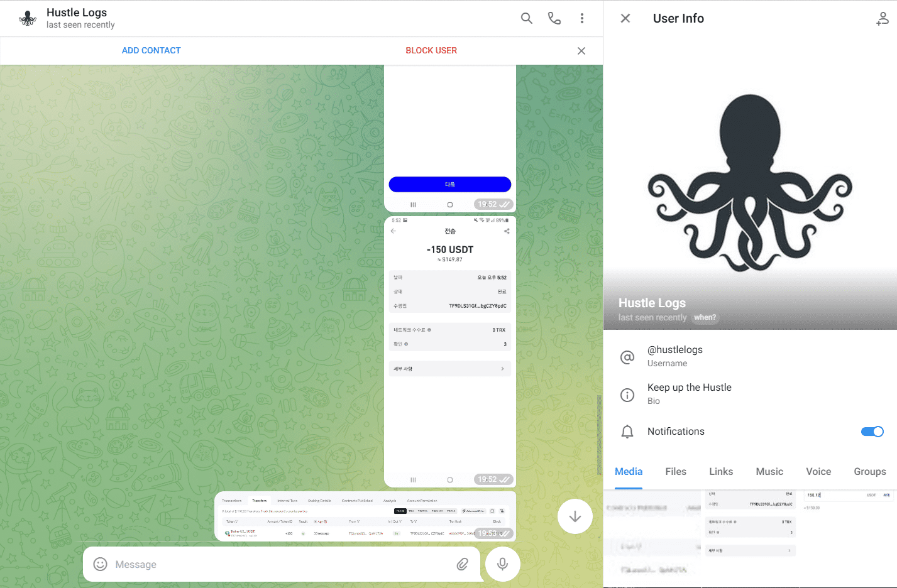
Task: Attach a file with the paperclip icon
Action: click(463, 564)
